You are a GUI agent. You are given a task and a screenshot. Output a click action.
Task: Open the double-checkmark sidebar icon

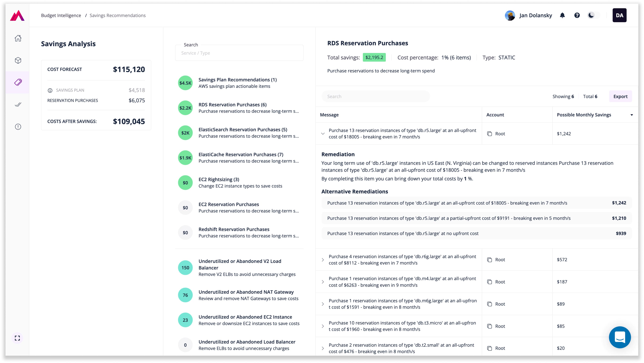(18, 105)
